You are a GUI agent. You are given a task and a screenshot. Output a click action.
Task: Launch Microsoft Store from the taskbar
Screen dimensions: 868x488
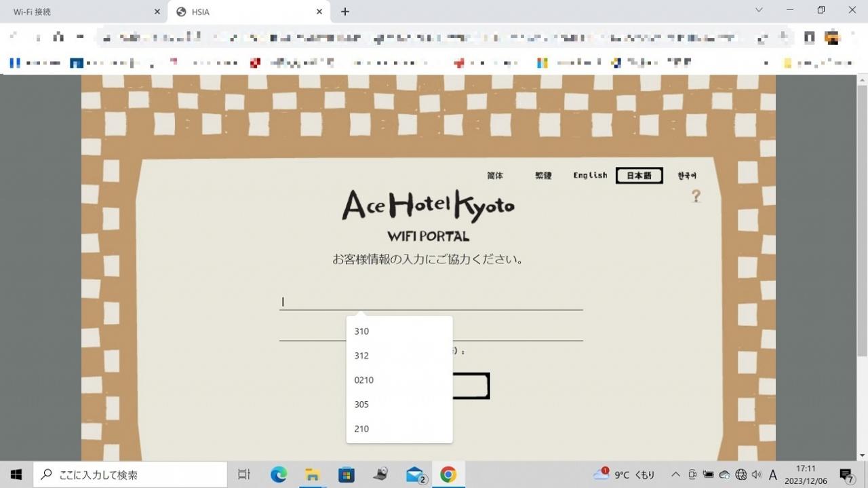347,474
